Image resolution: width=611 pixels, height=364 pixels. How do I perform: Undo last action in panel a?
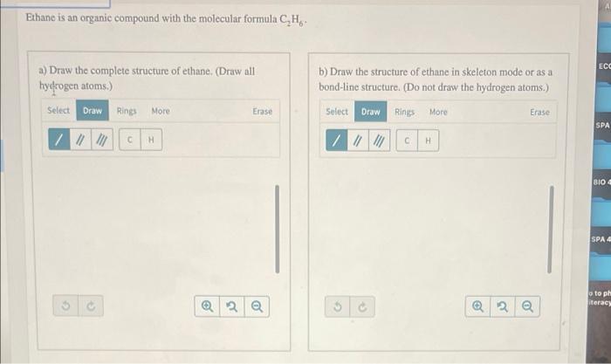click(65, 306)
